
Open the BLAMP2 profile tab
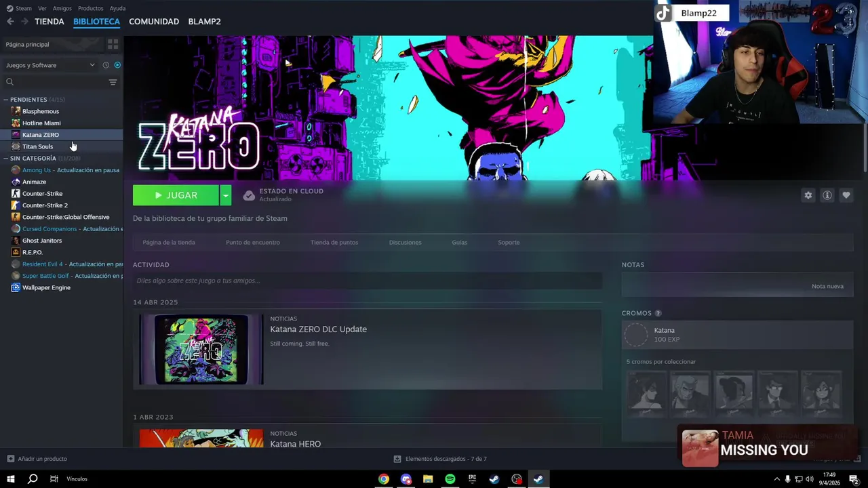click(204, 22)
